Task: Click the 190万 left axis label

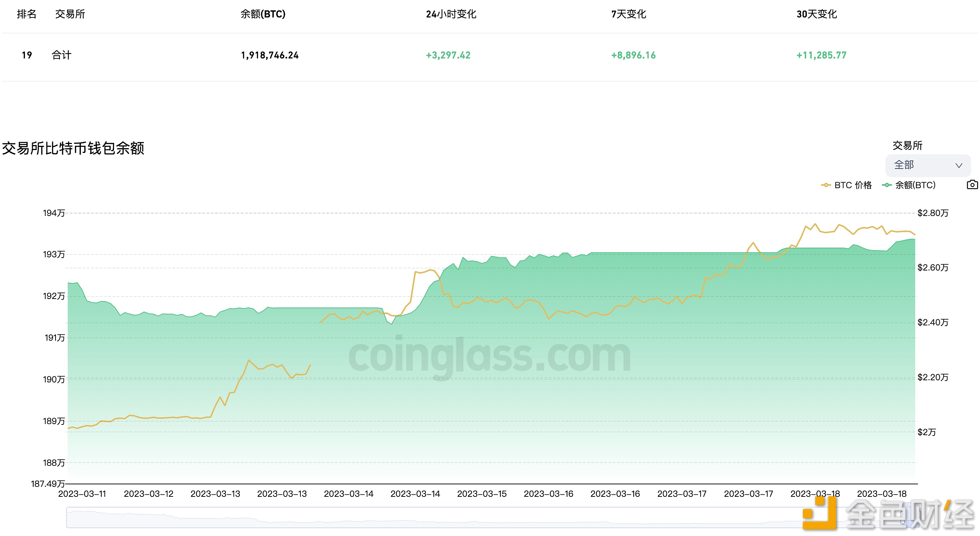Action: click(x=54, y=380)
